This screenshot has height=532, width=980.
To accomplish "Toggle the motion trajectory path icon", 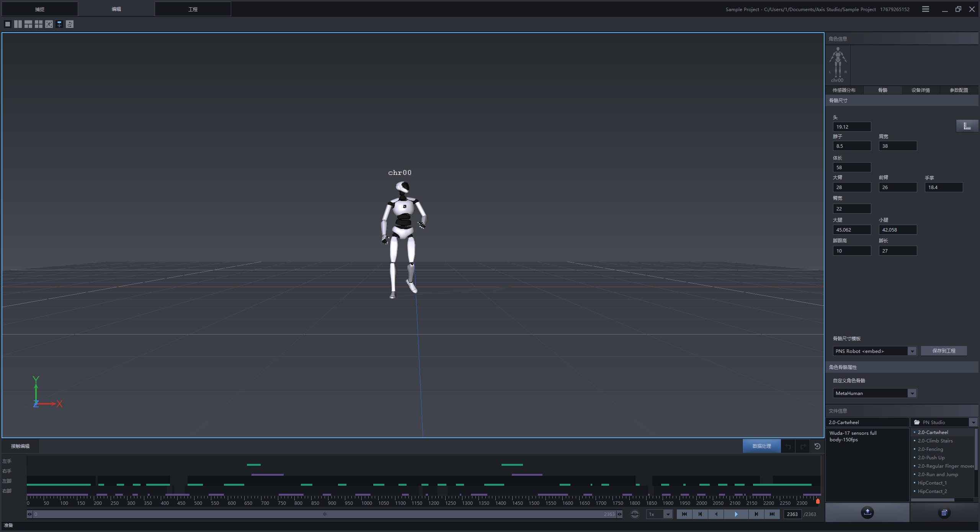I will point(70,24).
